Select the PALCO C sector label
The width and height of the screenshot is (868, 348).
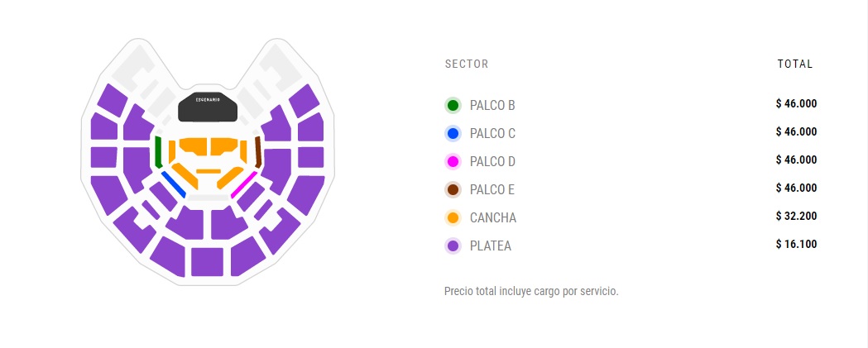click(492, 133)
